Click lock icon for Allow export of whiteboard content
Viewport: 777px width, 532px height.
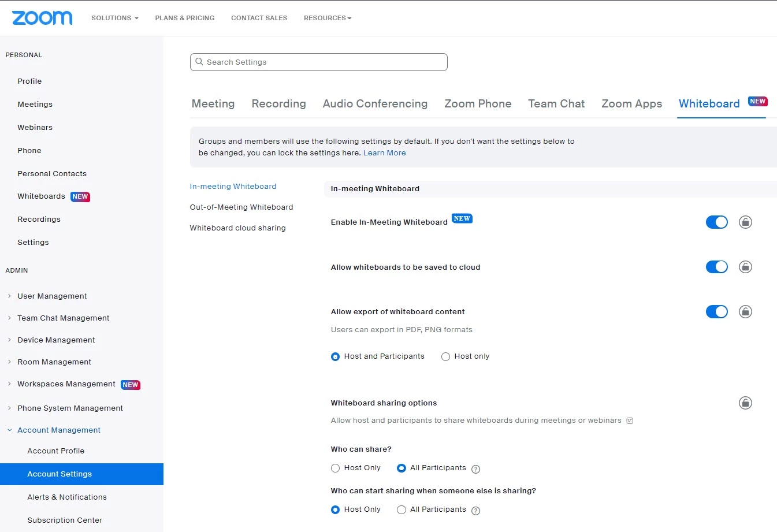click(745, 312)
